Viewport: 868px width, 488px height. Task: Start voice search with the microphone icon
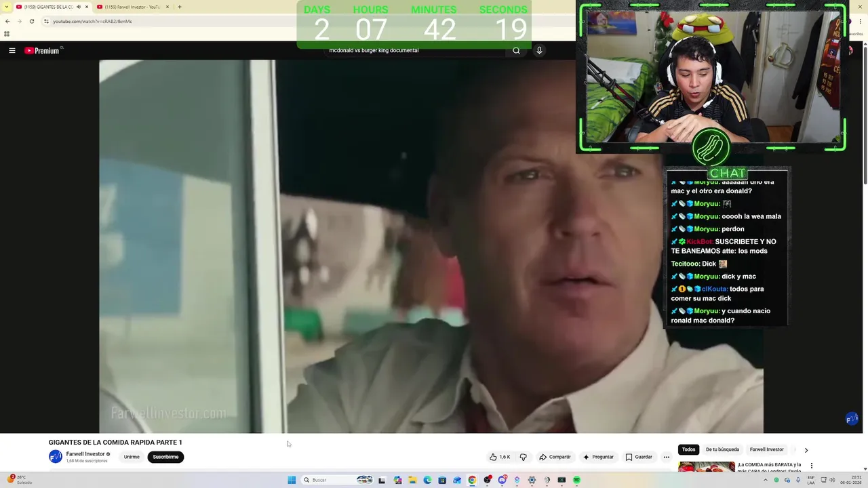(539, 50)
